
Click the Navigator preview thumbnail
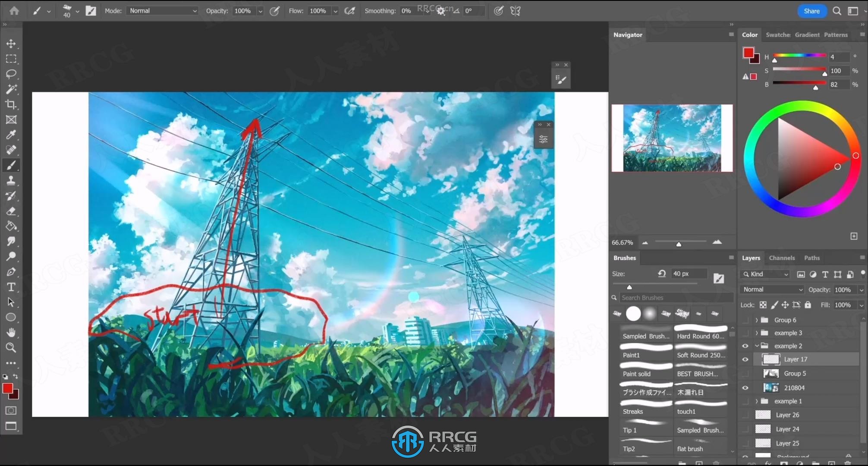click(672, 138)
